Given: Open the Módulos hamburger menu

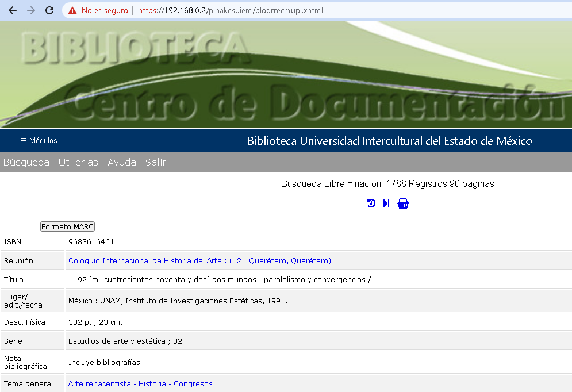Looking at the screenshot, I should coord(39,141).
